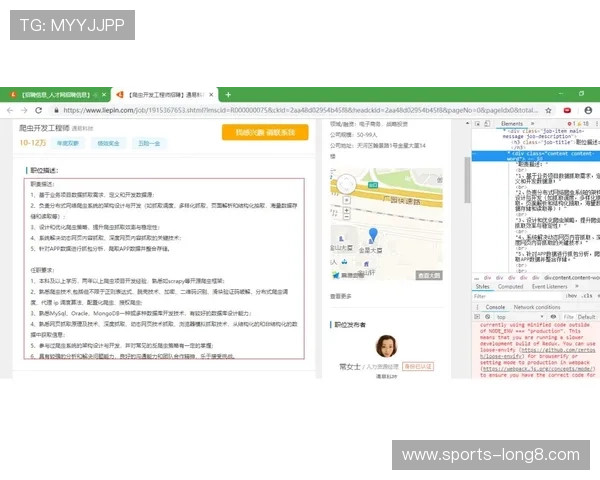Click the page's vertical scrollbar thumb
Viewport: 600px width, 480px height.
(x=467, y=180)
